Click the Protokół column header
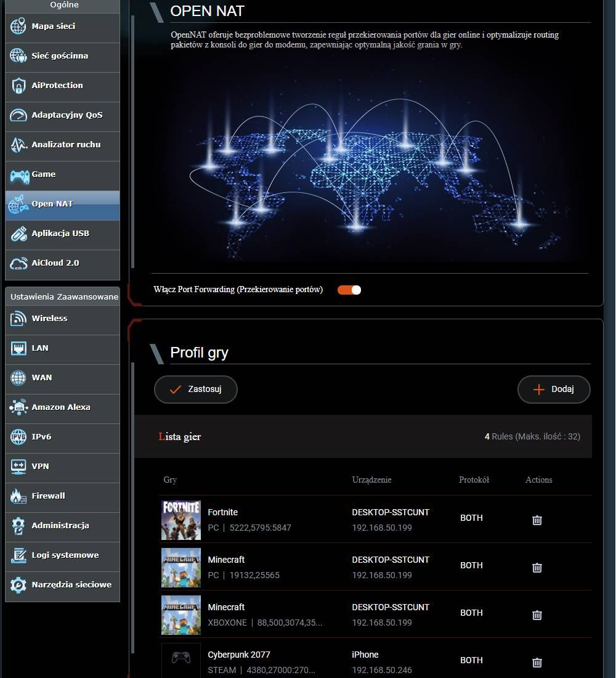The image size is (616, 678). 474,480
